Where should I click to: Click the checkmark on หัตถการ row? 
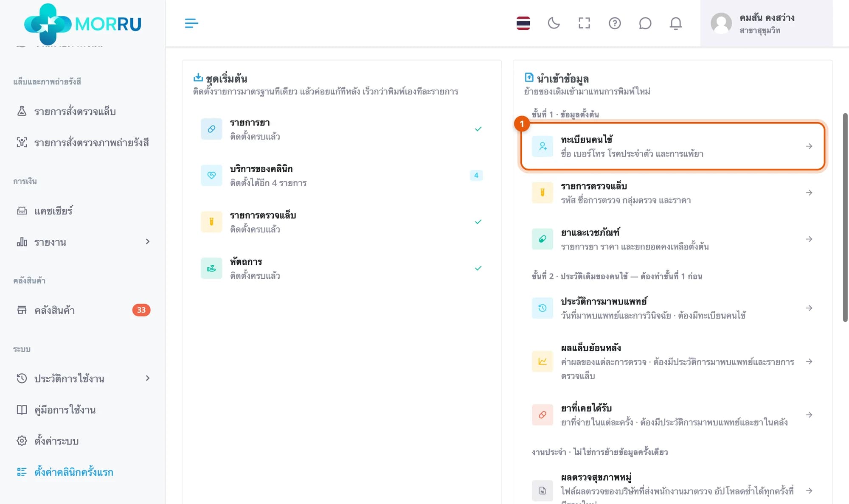(x=478, y=268)
